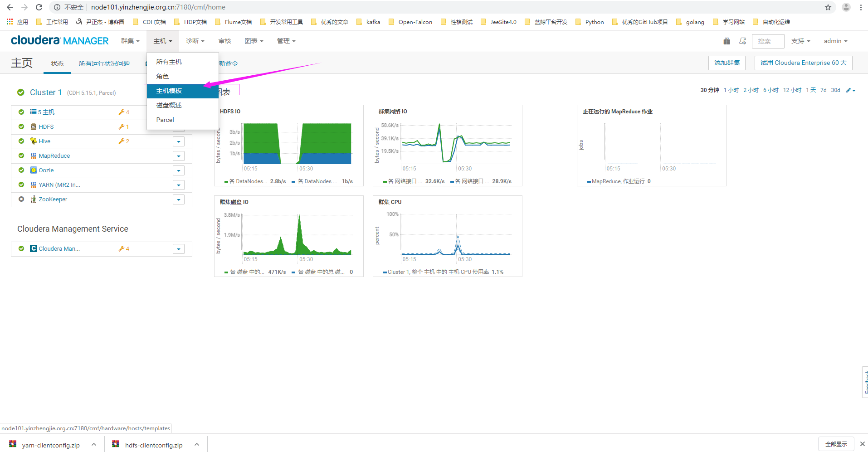Click the Cloudera Management Service C icon
Screen dimensions: 868x452
coord(34,248)
